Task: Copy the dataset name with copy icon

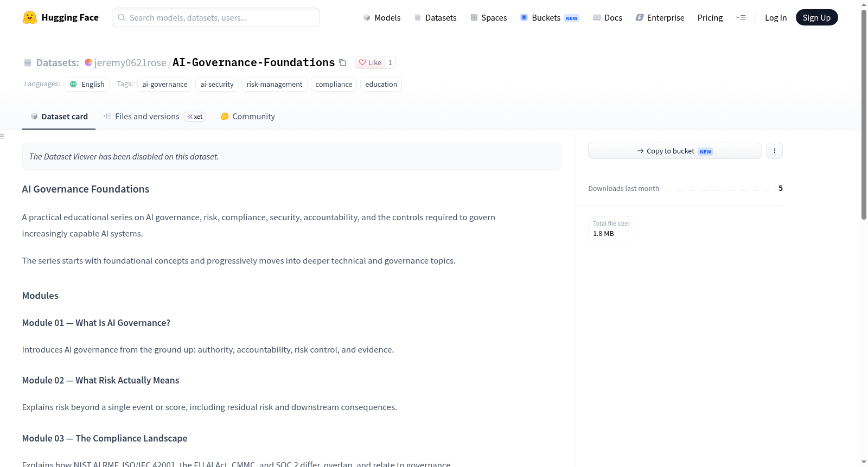Action: [342, 62]
